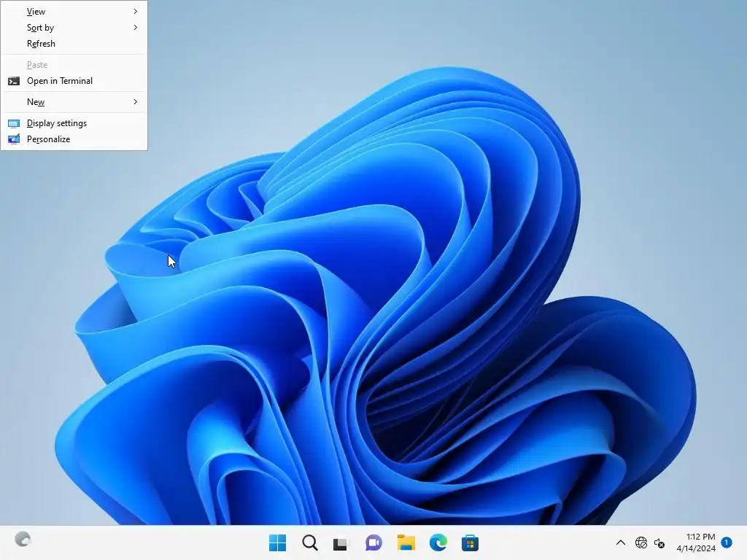Choose Personalize from the context menu
This screenshot has width=747, height=560.
[x=74, y=139]
